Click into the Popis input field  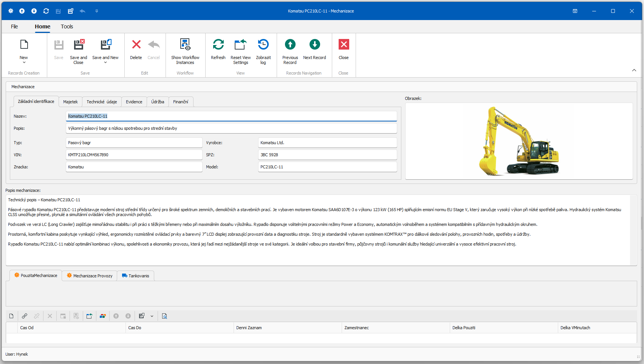(231, 128)
